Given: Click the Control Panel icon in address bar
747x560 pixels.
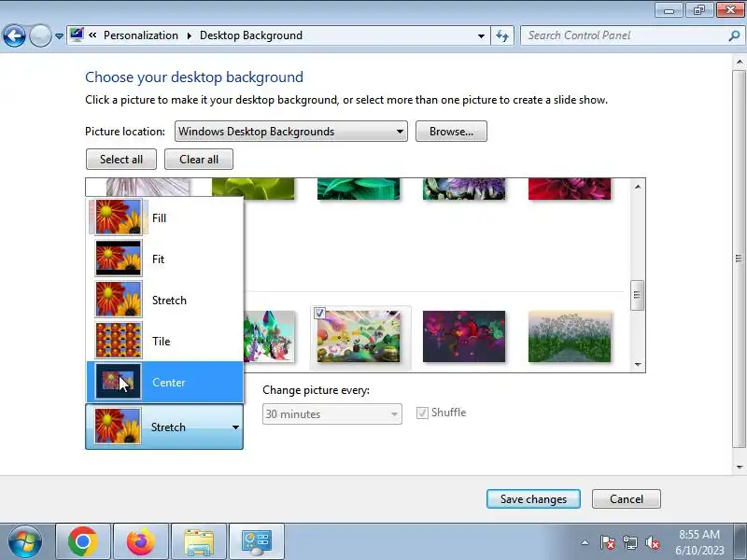Looking at the screenshot, I should point(77,35).
